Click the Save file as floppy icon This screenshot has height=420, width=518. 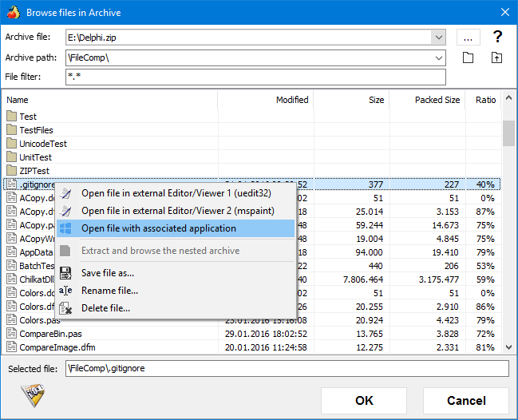(x=66, y=273)
